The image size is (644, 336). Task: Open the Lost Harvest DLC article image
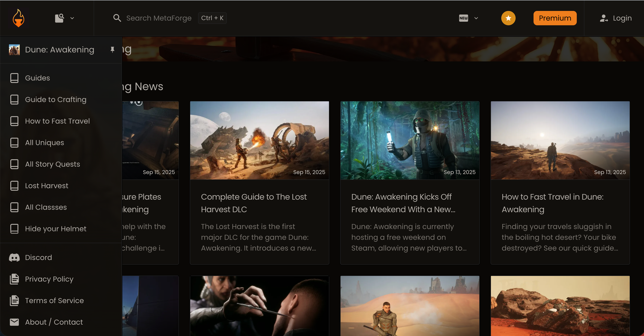(260, 140)
